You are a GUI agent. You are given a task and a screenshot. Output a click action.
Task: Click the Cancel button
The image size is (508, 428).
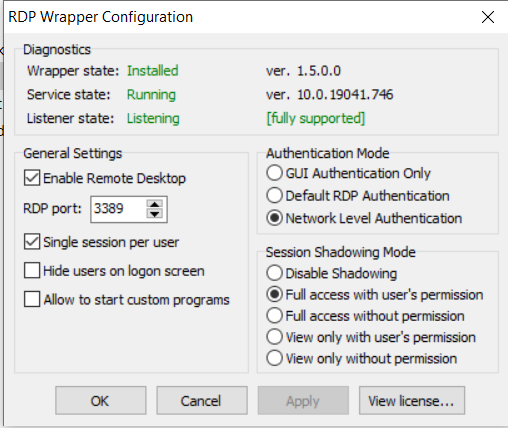click(x=202, y=400)
